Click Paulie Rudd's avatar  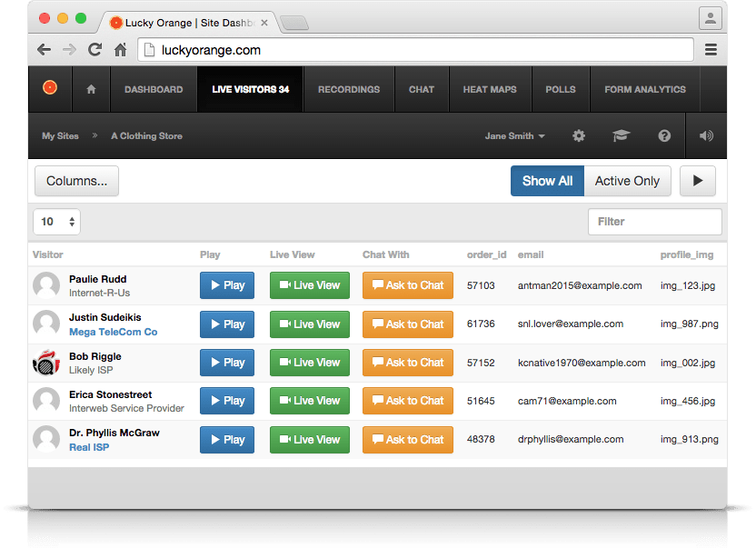[x=46, y=285]
